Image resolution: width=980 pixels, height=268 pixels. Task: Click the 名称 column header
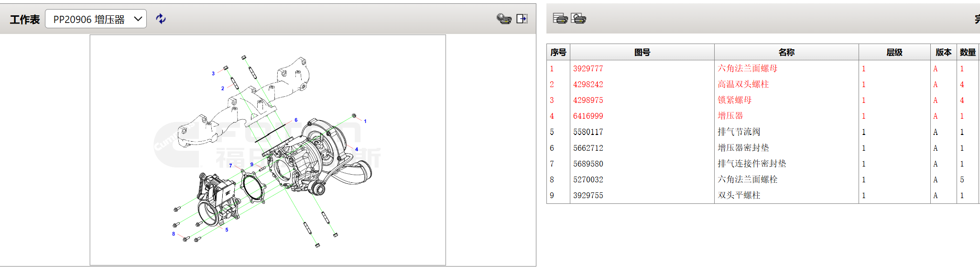(786, 52)
